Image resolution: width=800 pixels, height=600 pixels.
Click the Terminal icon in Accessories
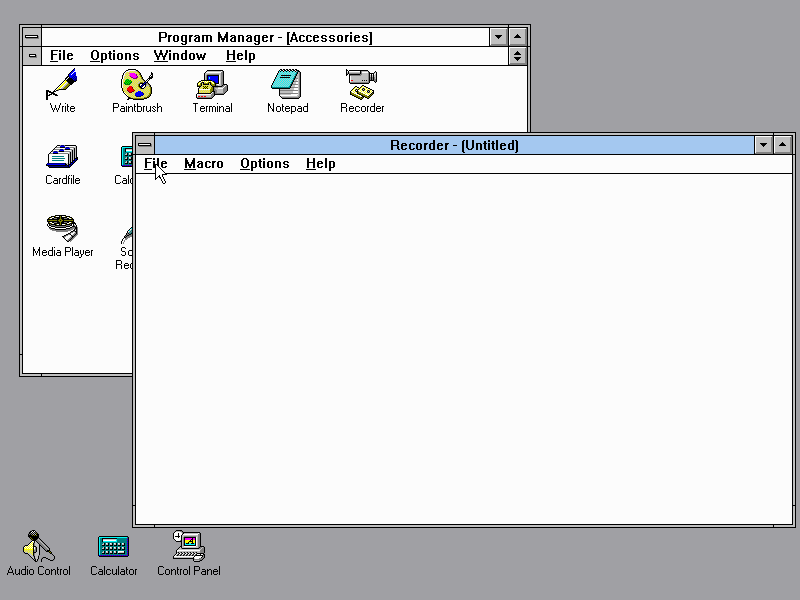[212, 84]
